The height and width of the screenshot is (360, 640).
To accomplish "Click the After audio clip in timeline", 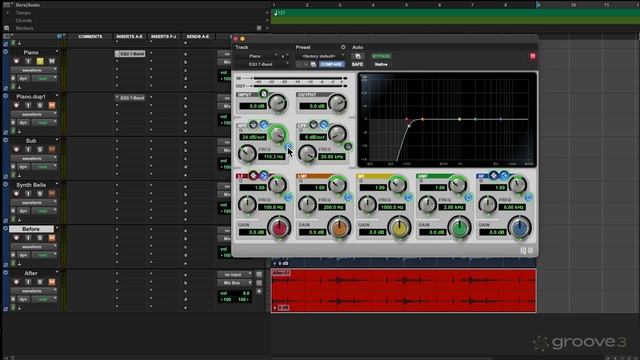I will (x=404, y=291).
